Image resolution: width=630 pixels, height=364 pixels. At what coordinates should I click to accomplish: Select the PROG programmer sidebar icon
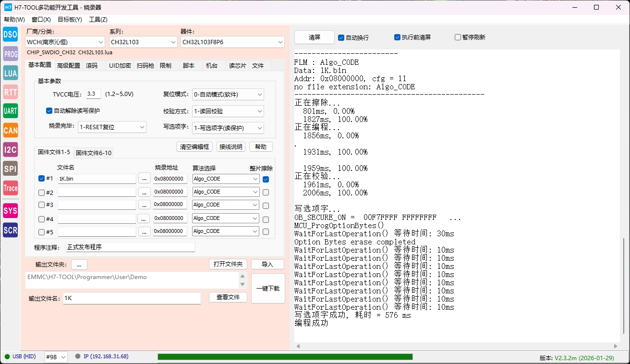[x=10, y=54]
